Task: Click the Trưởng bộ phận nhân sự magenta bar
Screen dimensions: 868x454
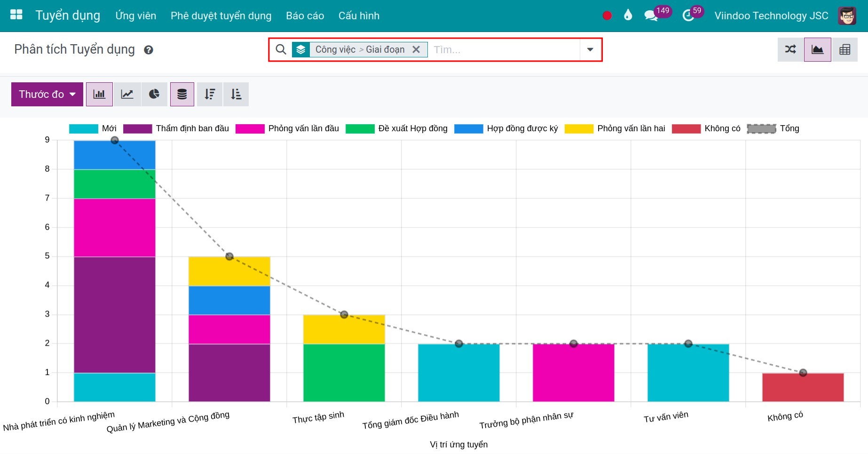Action: (574, 373)
